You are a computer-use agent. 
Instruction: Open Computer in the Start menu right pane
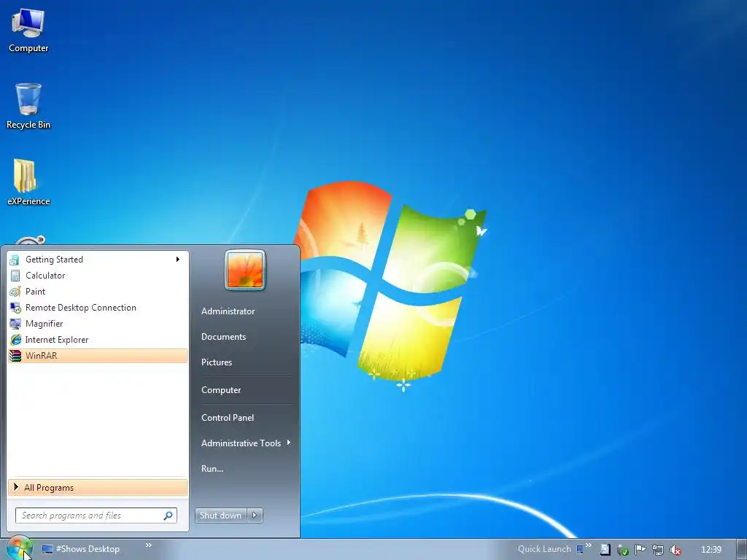point(221,390)
